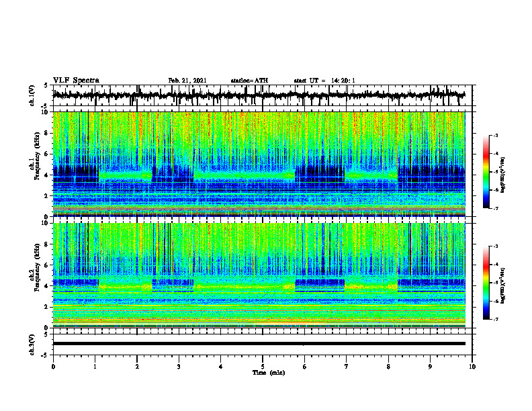The width and height of the screenshot is (532, 411).
Task: Click the "-3" label on ch.2 colorbar
Action: 496,246
